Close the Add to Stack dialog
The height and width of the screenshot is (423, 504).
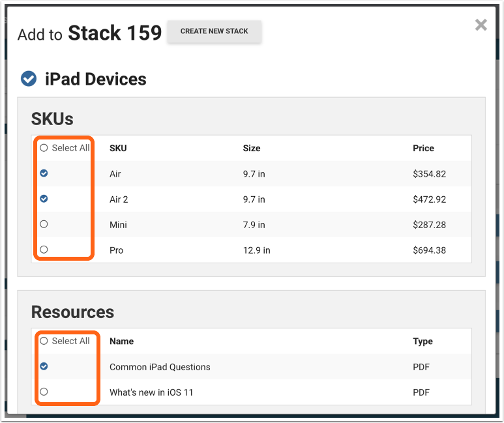click(x=481, y=25)
